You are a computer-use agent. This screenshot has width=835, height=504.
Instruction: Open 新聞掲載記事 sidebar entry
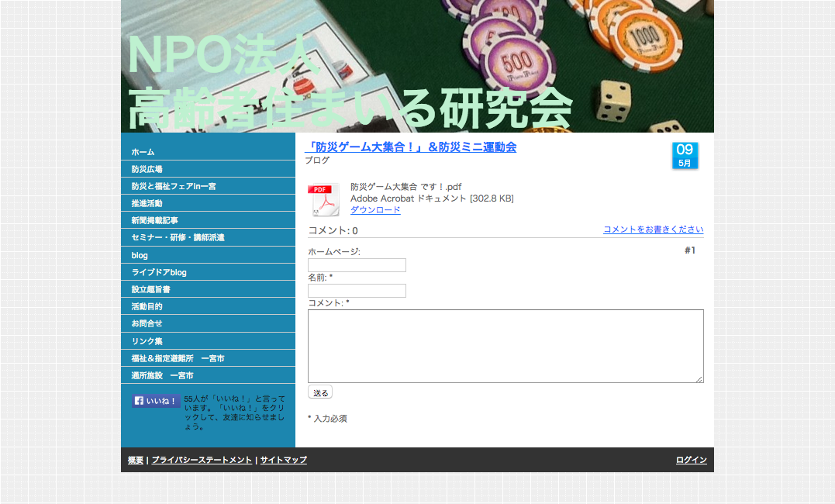pos(154,220)
